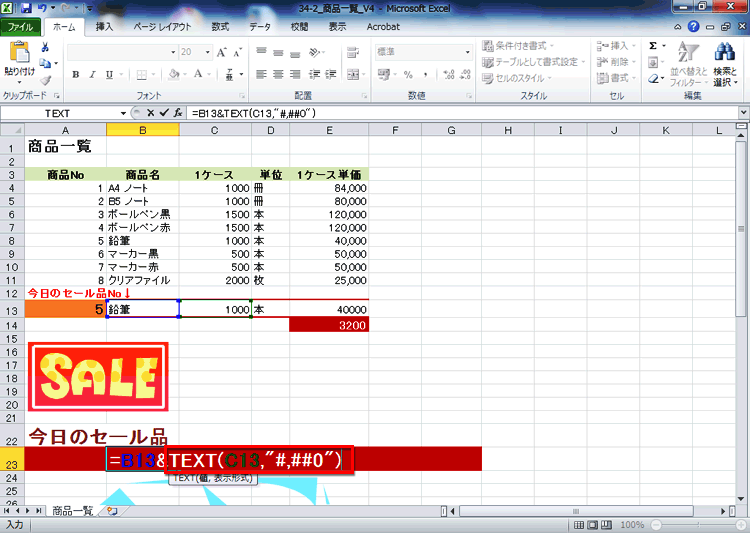
Task: Click the Excel help question icon
Action: click(694, 27)
